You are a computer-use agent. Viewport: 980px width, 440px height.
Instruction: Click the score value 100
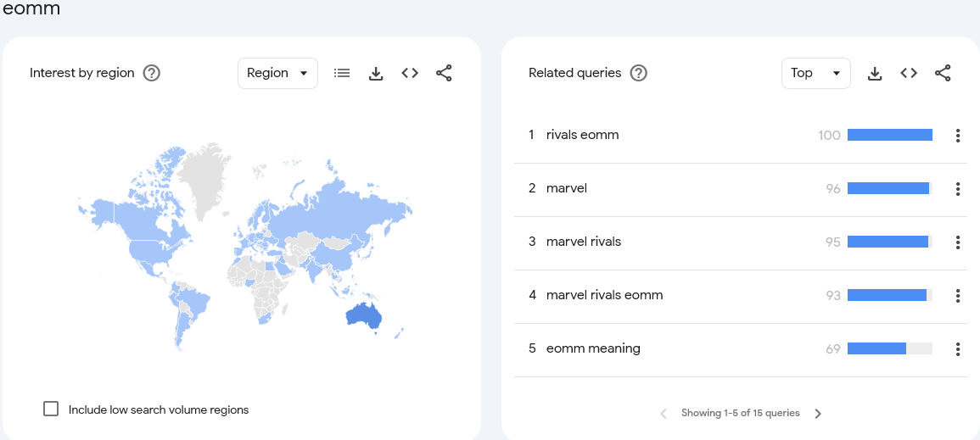coord(829,136)
